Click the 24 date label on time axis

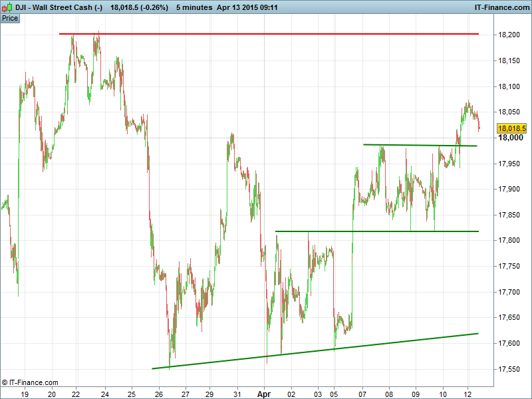click(x=105, y=394)
